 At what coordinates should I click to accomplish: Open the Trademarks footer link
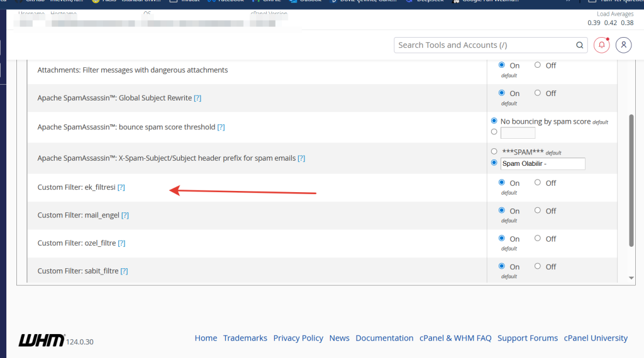245,338
